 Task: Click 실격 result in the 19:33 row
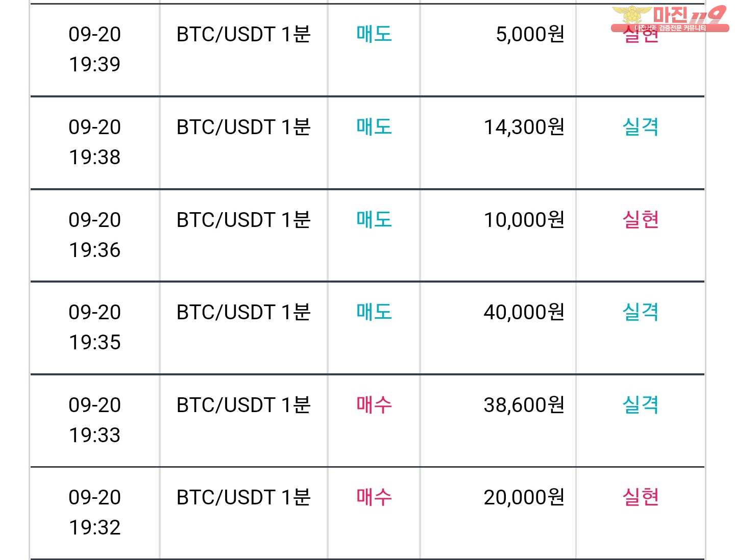click(x=641, y=404)
